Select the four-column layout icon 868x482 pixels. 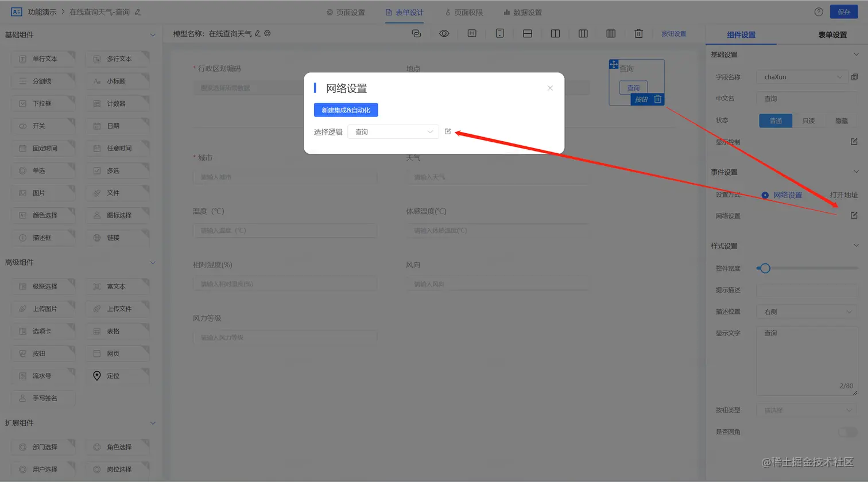pos(611,34)
